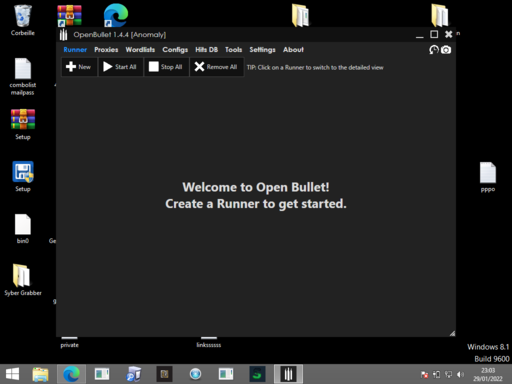Select the private desktop item label
The image size is (512, 384).
pos(69,345)
